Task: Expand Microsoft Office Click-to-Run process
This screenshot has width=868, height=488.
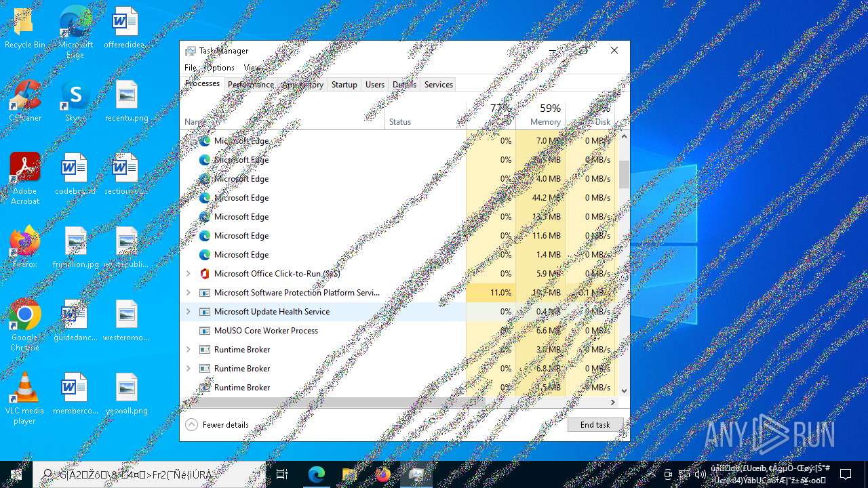Action: [x=189, y=274]
